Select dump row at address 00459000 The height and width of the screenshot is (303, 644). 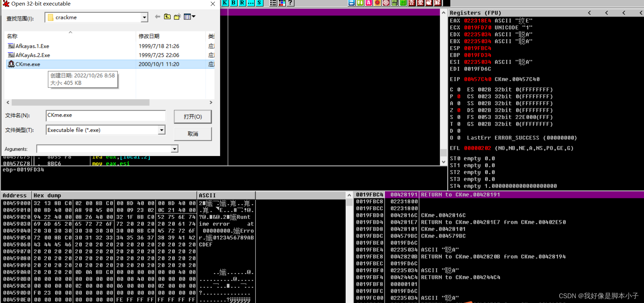[128, 203]
